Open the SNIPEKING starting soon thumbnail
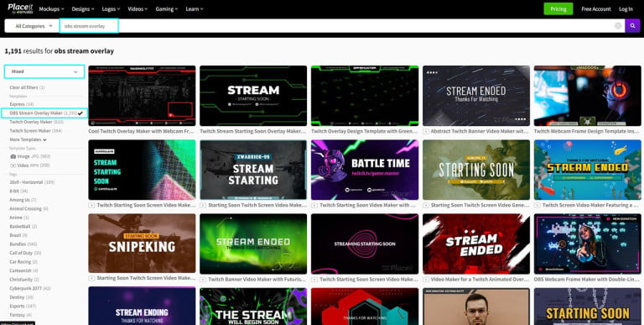This screenshot has width=644, height=325. tap(142, 244)
